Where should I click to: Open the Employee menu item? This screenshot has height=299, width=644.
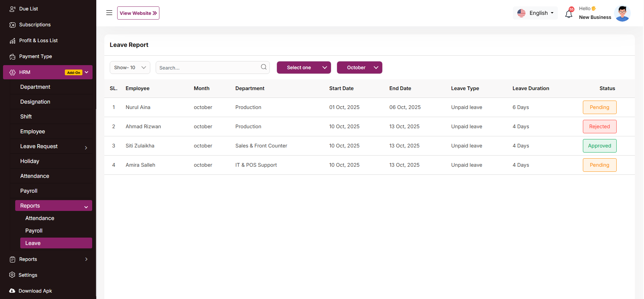coord(32,132)
